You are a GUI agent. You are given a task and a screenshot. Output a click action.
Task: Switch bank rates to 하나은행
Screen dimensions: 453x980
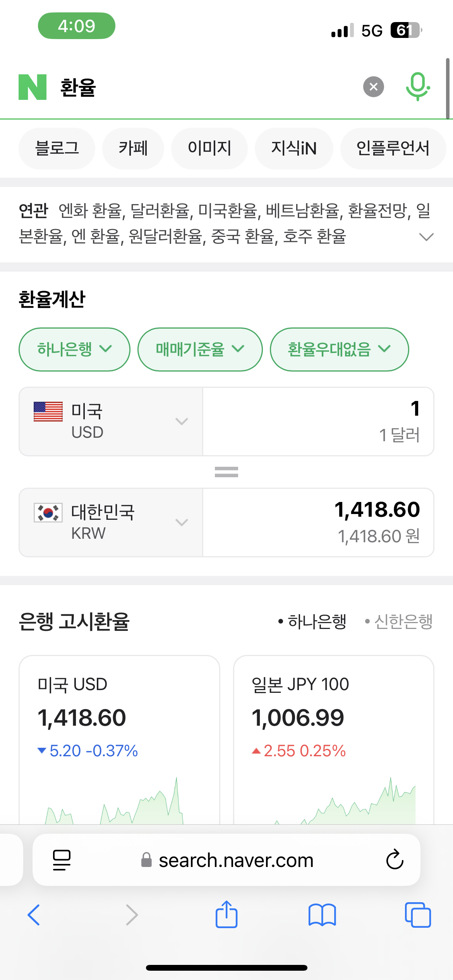click(312, 622)
